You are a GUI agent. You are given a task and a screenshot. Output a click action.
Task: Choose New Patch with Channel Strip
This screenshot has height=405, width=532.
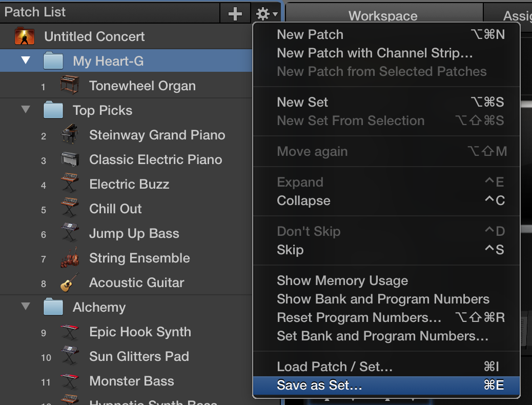(386, 53)
